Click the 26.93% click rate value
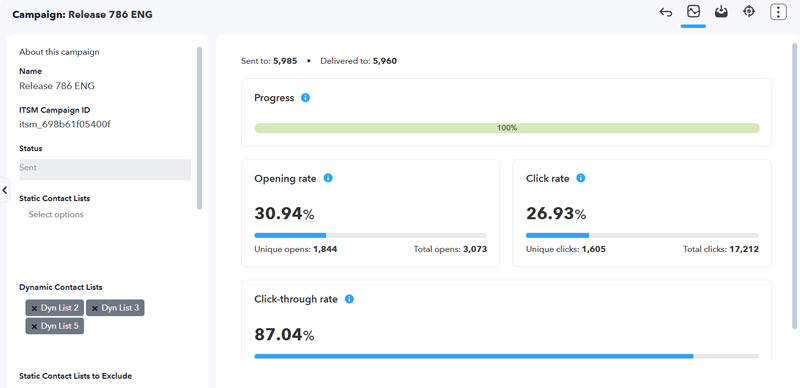 (556, 214)
